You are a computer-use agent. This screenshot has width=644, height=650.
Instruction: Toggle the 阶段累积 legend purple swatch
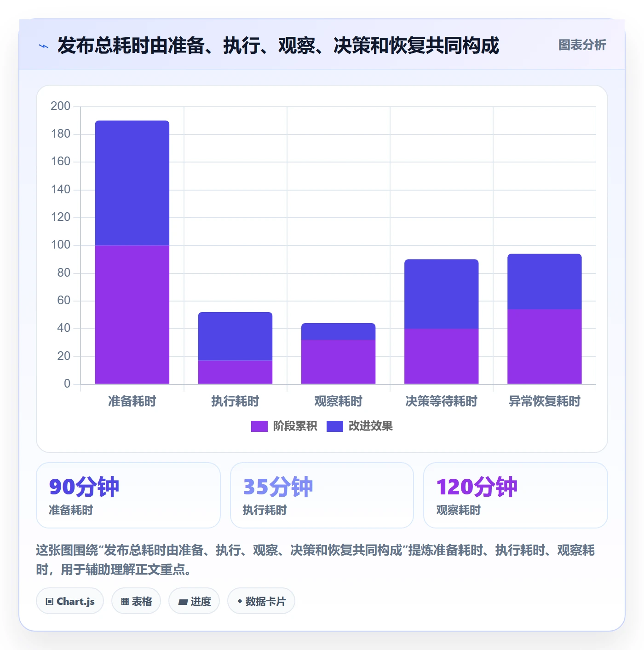click(259, 426)
